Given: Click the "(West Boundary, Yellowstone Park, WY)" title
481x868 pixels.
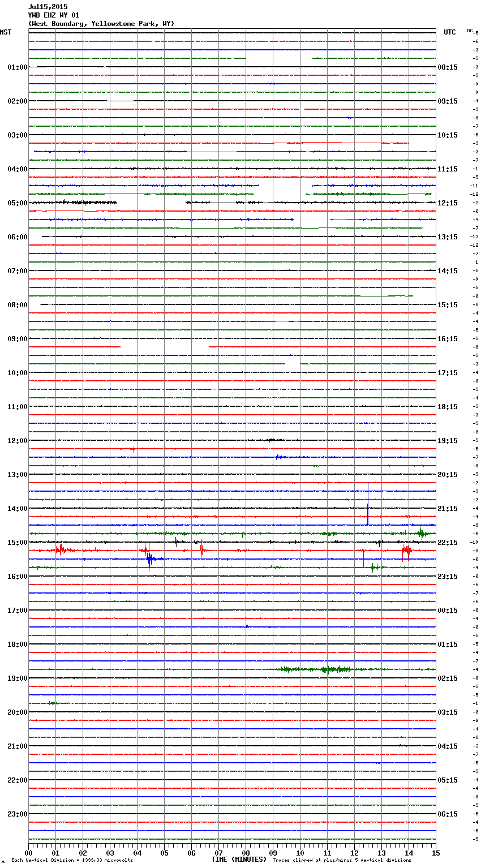Looking at the screenshot, I should (101, 24).
